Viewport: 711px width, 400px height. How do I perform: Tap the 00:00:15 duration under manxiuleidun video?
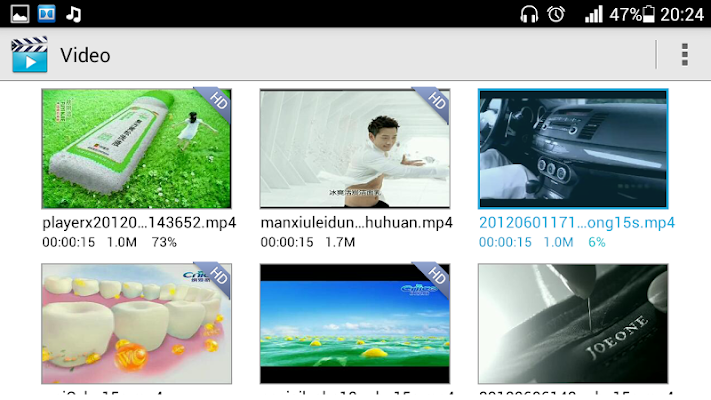(287, 242)
